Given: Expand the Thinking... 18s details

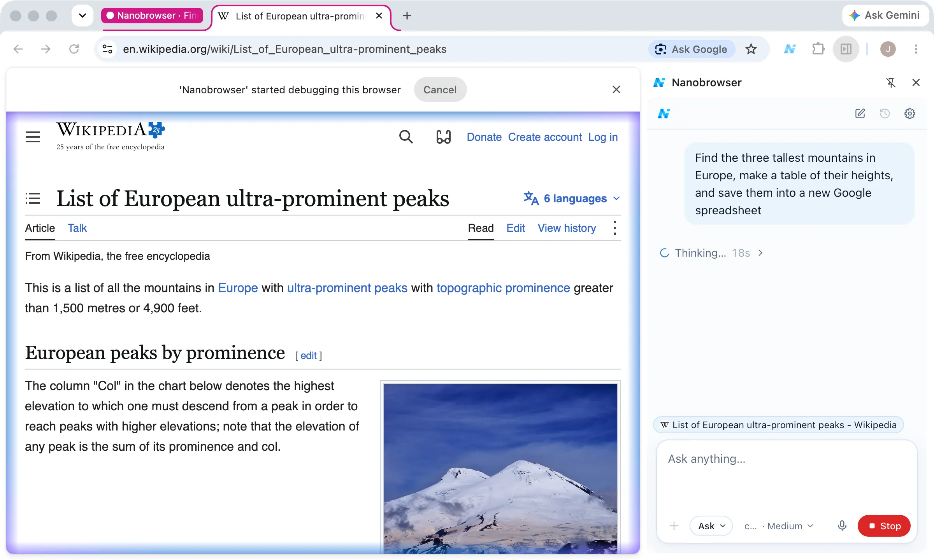Looking at the screenshot, I should [711, 253].
